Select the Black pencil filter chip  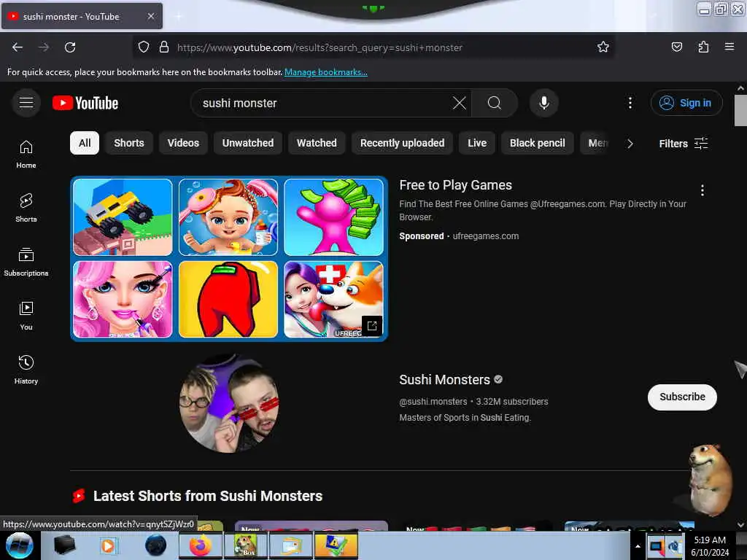(538, 143)
